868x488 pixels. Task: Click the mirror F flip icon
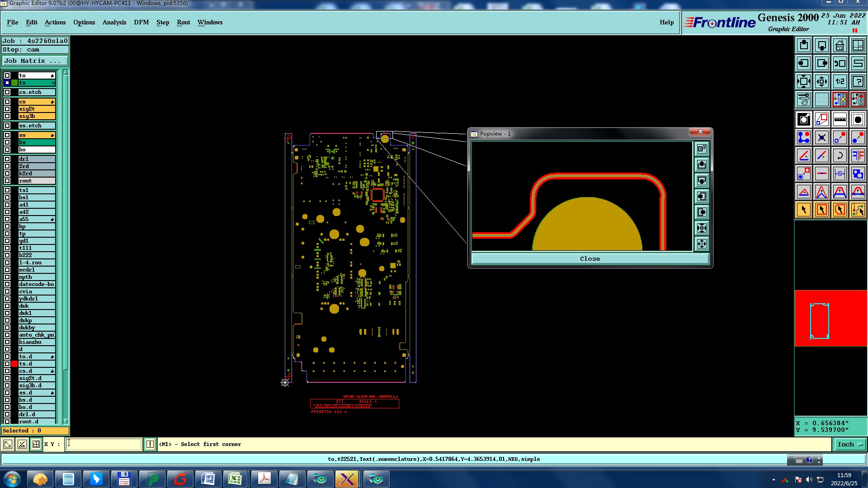[x=858, y=155]
